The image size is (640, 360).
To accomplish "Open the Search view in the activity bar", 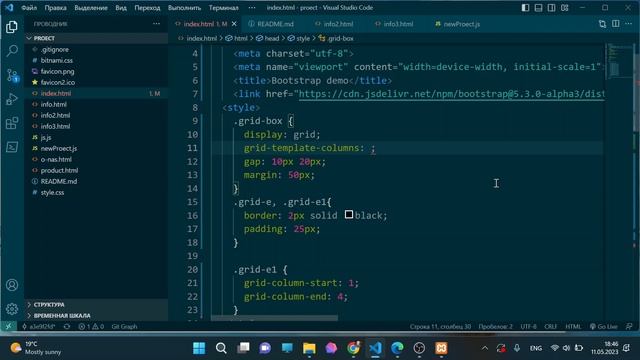I will 12,51.
